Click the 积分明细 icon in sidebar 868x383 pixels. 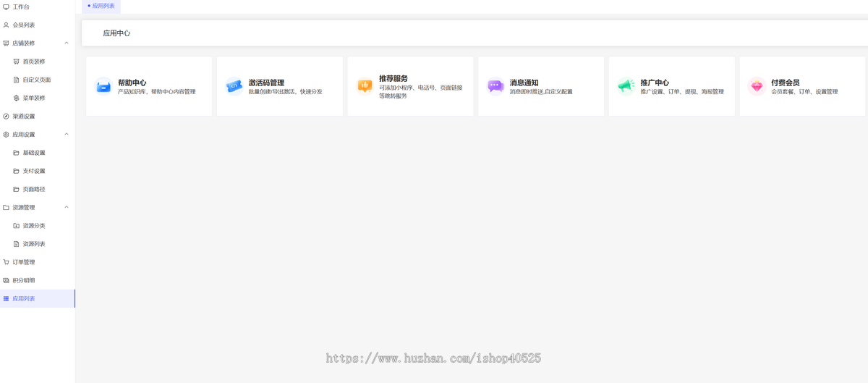(7, 280)
